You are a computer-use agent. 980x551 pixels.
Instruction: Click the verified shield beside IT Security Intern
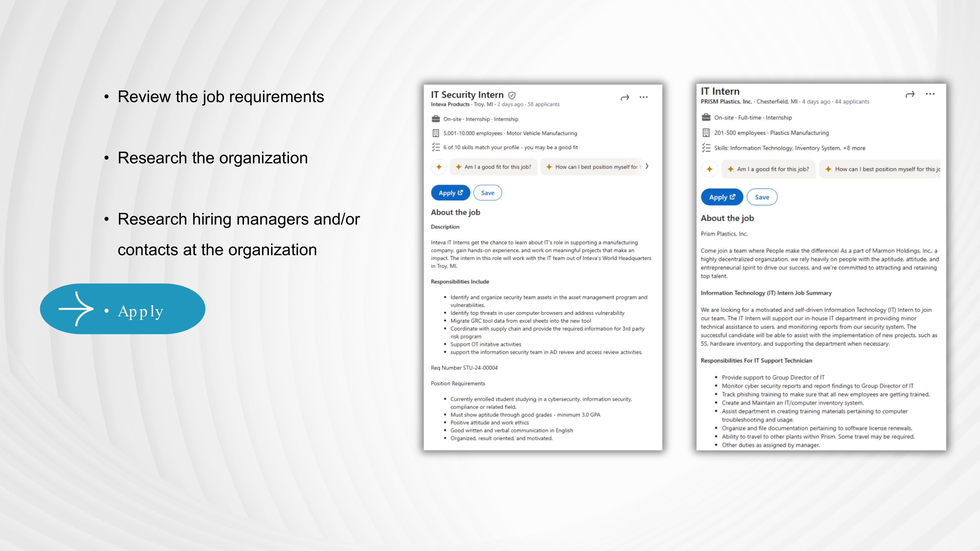pyautogui.click(x=512, y=95)
